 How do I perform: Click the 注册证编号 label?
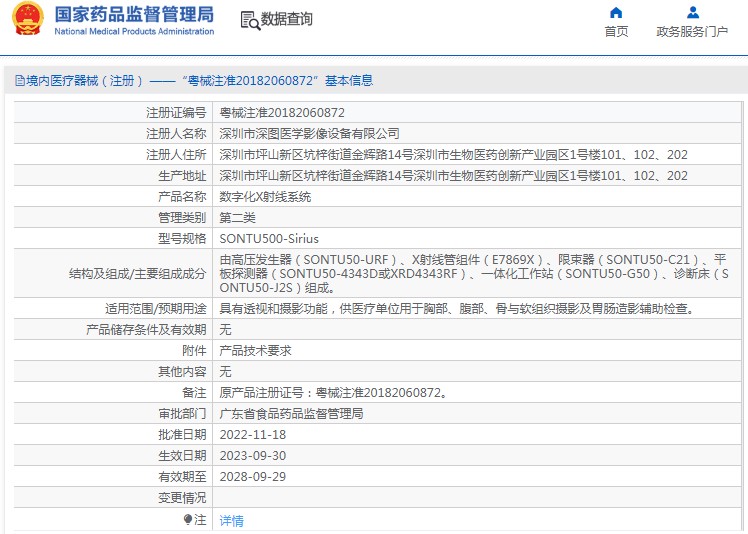176,113
